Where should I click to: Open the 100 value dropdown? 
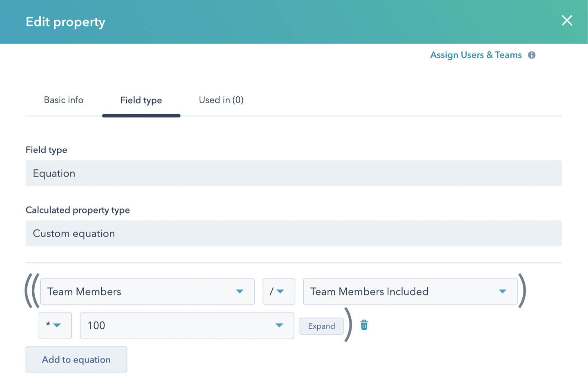coord(187,325)
